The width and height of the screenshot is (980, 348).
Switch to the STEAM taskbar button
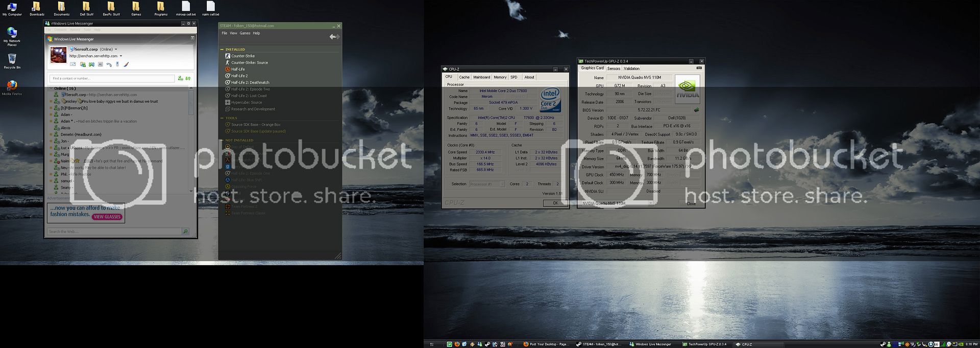(599, 344)
